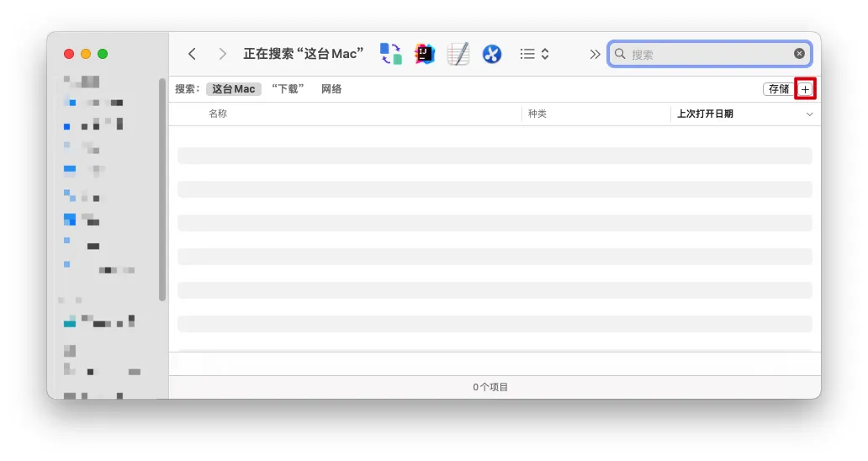Click the back navigation arrow
This screenshot has height=461, width=868.
(x=192, y=54)
